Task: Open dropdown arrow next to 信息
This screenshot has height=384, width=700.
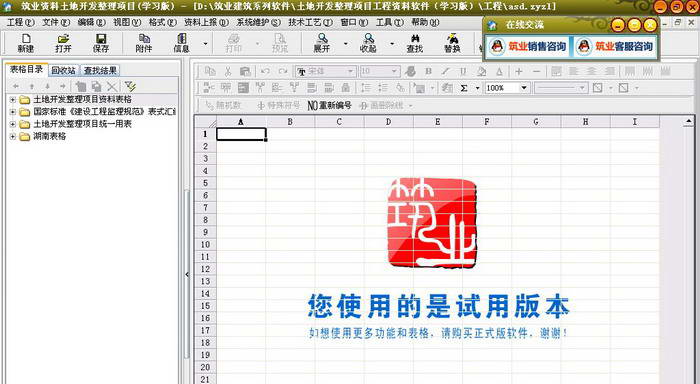Action: pyautogui.click(x=205, y=44)
